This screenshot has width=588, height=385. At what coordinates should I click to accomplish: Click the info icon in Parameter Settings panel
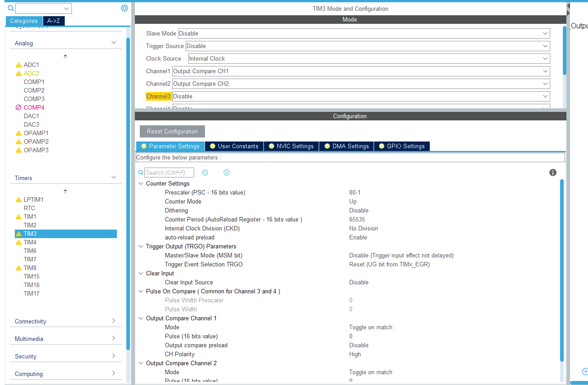click(553, 172)
